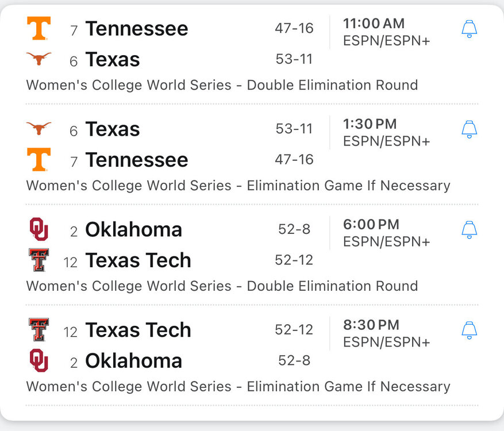Click Texas Tech logo in 8:30 PM game
Image resolution: width=504 pixels, height=431 pixels.
39,330
